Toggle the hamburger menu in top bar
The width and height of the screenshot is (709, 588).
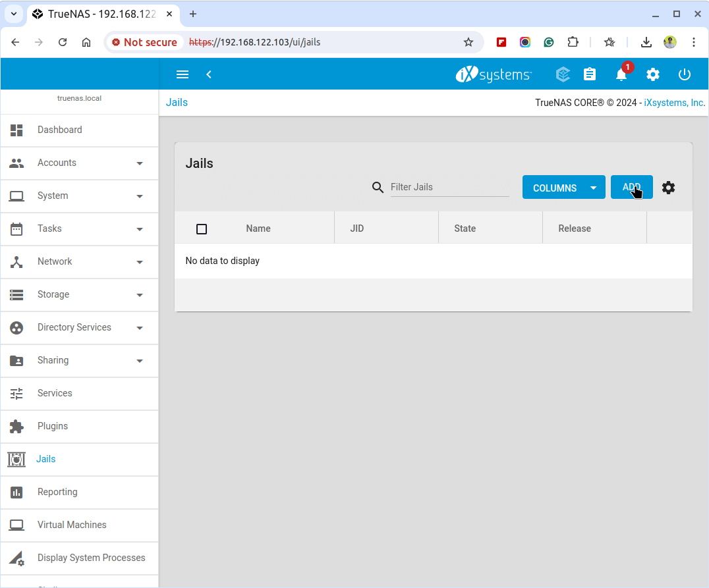(x=183, y=74)
